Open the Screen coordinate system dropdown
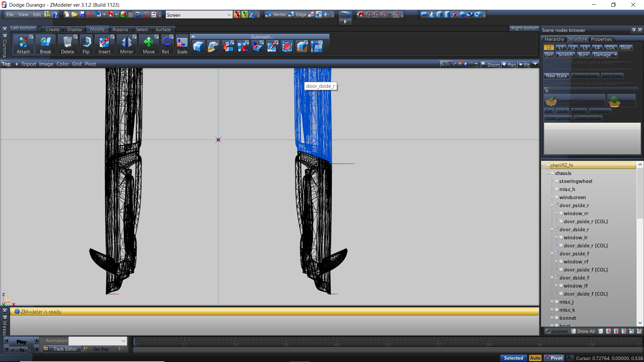This screenshot has height=362, width=644. (x=229, y=15)
